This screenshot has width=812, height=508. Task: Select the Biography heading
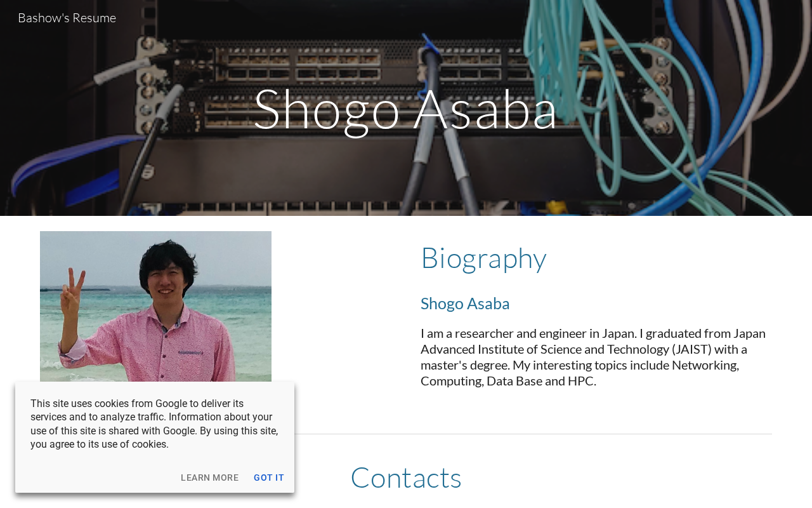click(x=483, y=258)
